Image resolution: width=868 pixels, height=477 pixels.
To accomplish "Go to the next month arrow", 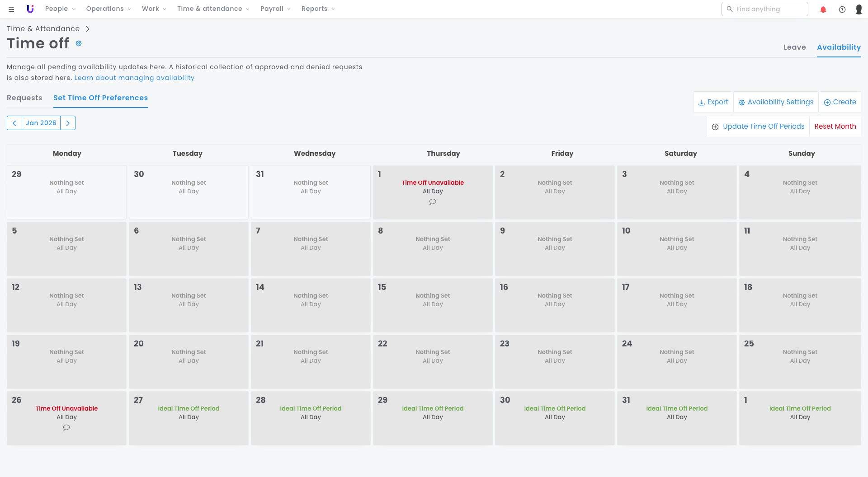I will click(68, 123).
